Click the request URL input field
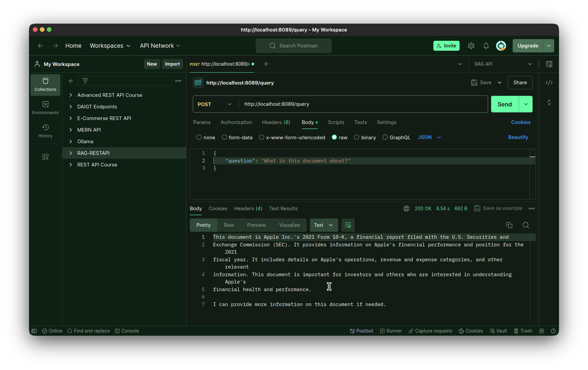Viewport: 588px width, 370px height. [x=364, y=104]
